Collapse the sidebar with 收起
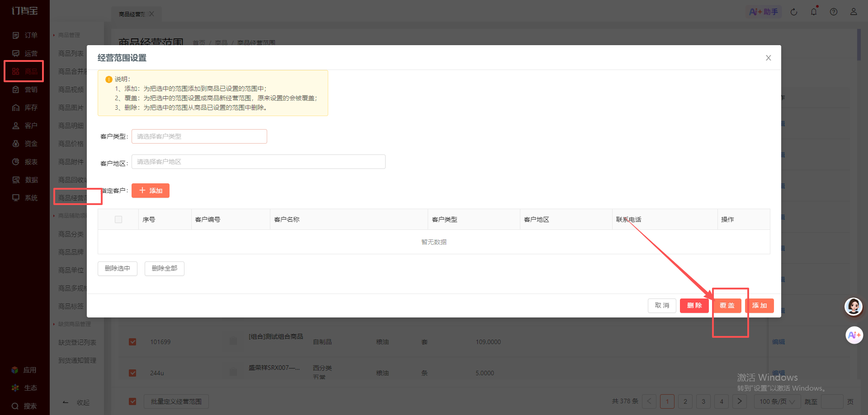Image resolution: width=868 pixels, height=415 pixels. point(76,402)
